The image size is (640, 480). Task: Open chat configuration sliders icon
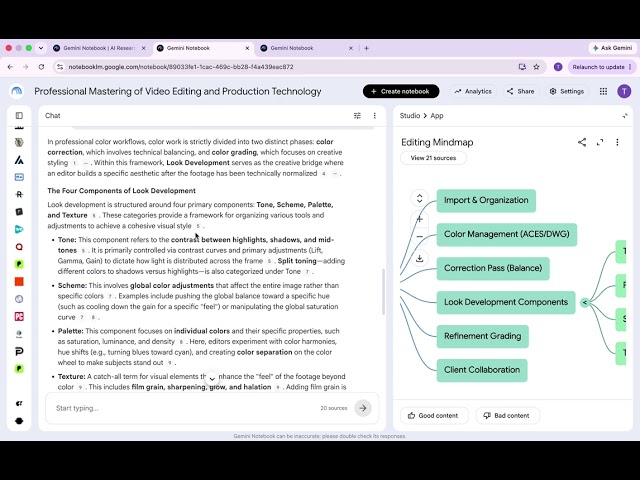357,116
